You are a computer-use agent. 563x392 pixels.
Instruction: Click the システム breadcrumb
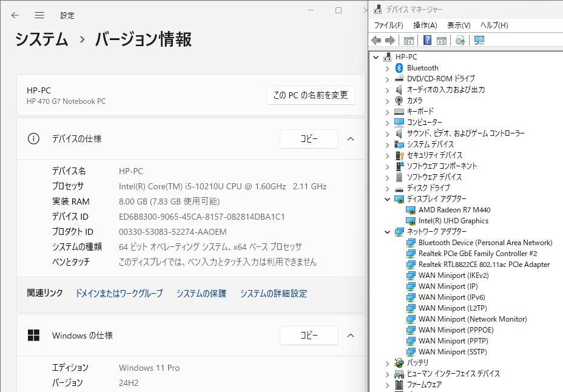coord(41,39)
